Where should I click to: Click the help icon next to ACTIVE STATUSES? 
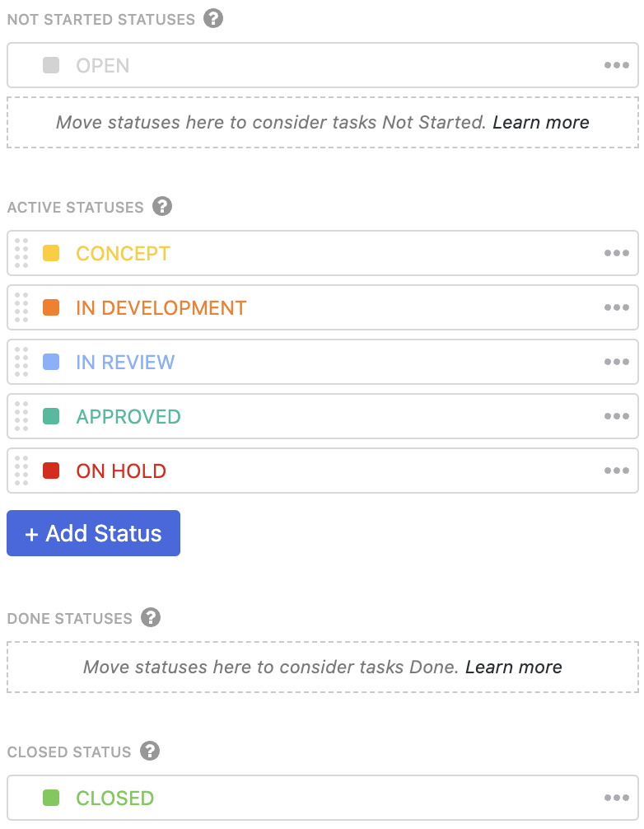pos(162,207)
